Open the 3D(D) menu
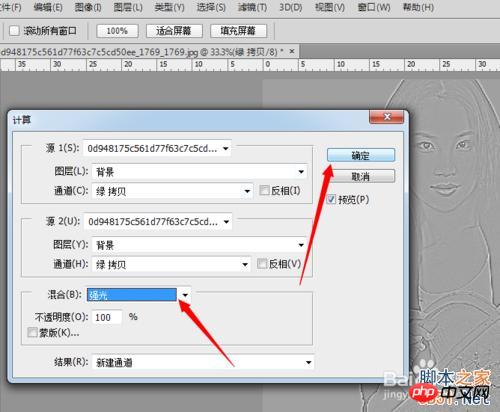 pos(291,7)
